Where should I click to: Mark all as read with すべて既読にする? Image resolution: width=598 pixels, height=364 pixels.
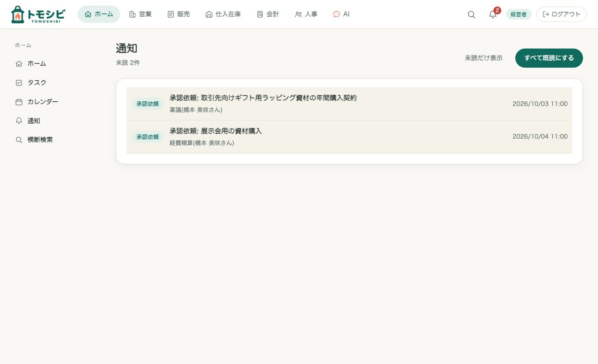[549, 58]
